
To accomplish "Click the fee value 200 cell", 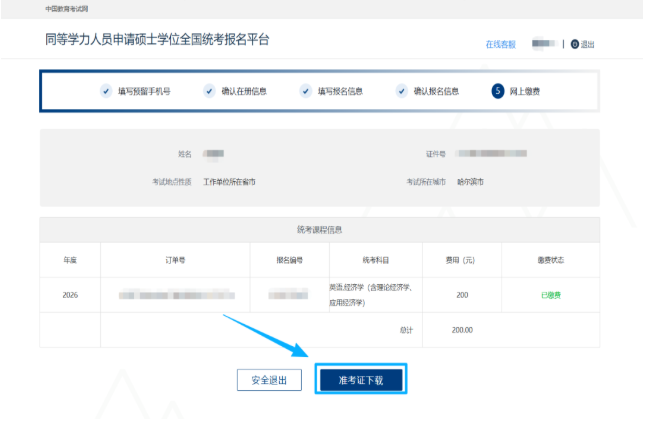I will point(462,295).
